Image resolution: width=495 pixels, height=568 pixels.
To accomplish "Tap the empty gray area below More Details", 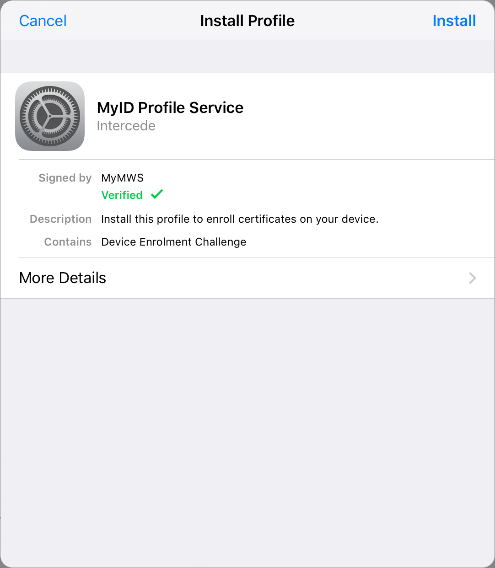I will pyautogui.click(x=248, y=431).
